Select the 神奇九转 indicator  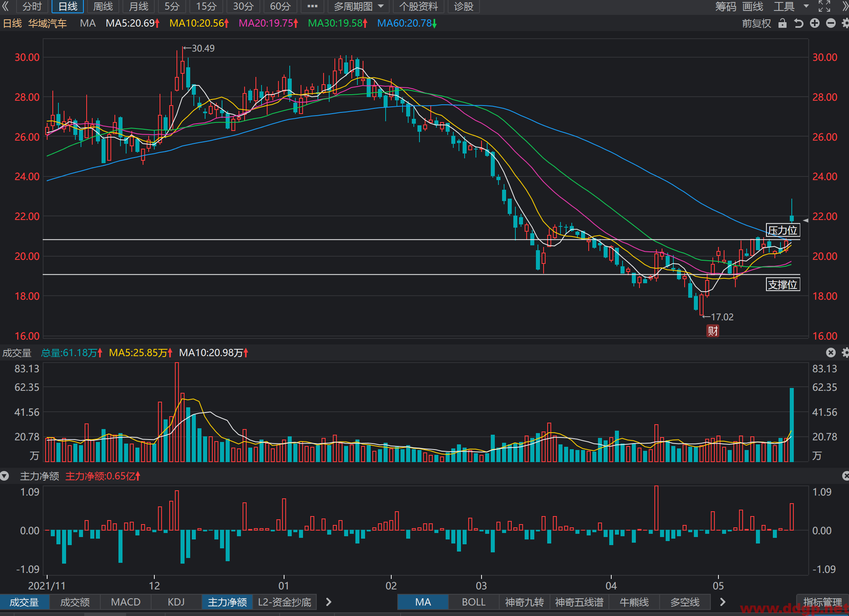(x=524, y=602)
